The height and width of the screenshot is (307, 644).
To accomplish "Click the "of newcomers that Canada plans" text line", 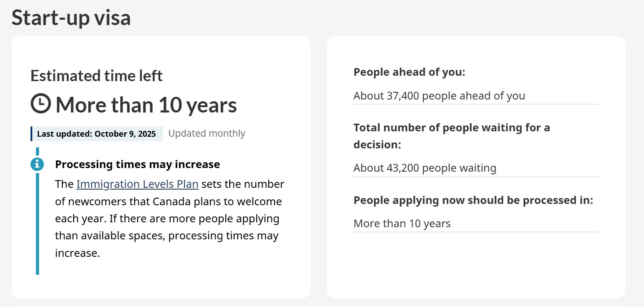I will click(168, 202).
